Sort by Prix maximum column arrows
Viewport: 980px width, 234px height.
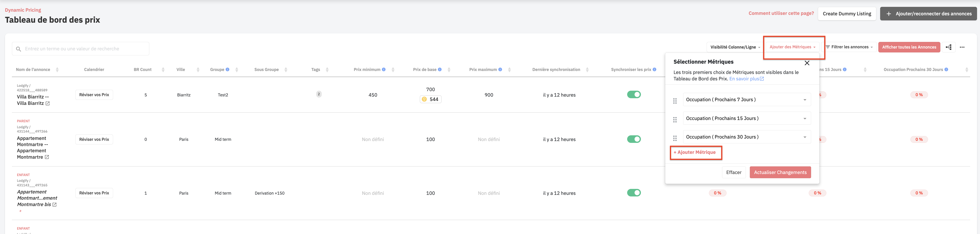509,70
